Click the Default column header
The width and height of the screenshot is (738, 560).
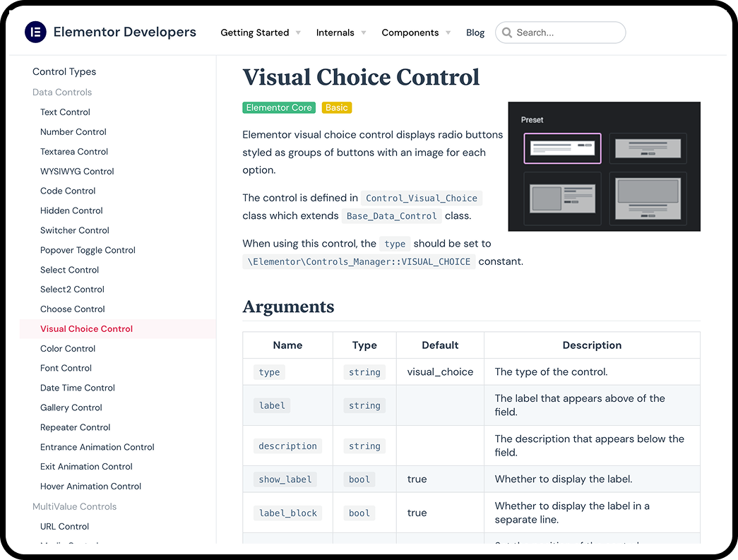(x=440, y=345)
